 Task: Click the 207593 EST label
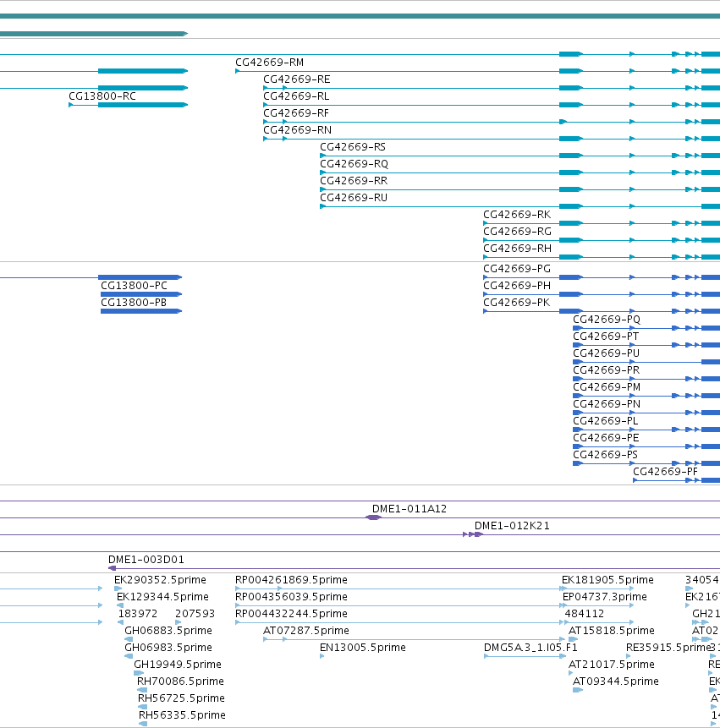point(195,614)
